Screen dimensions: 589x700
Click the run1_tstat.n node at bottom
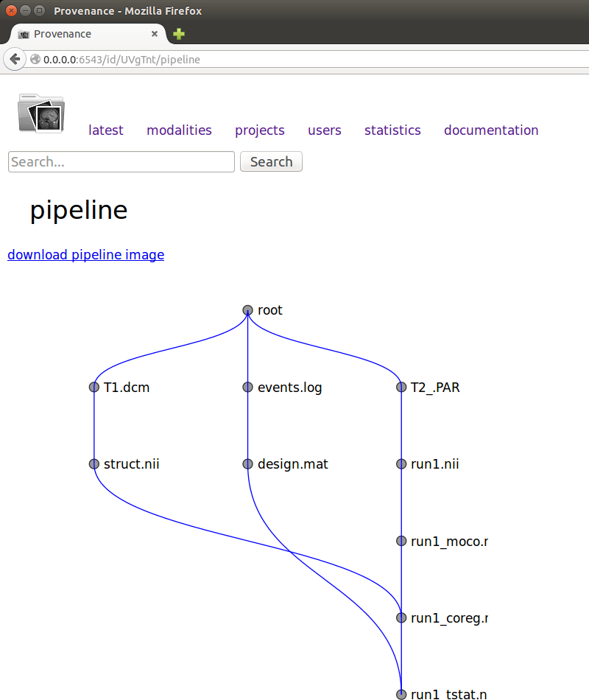click(401, 693)
